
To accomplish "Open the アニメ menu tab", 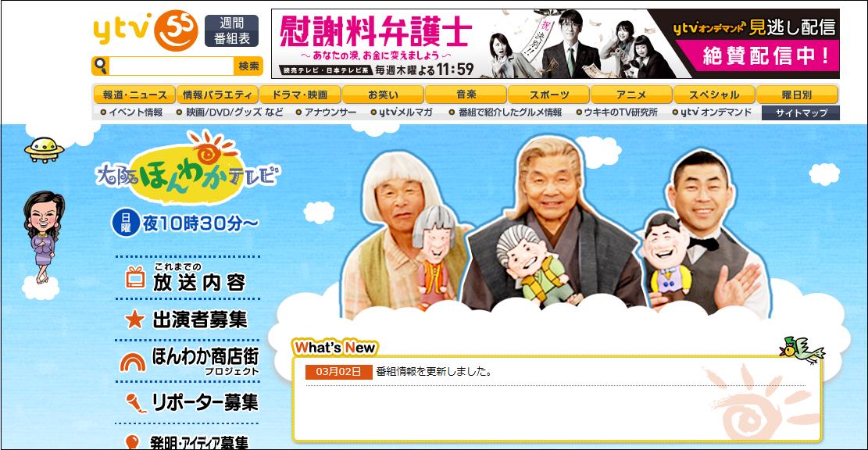I will coord(631,95).
